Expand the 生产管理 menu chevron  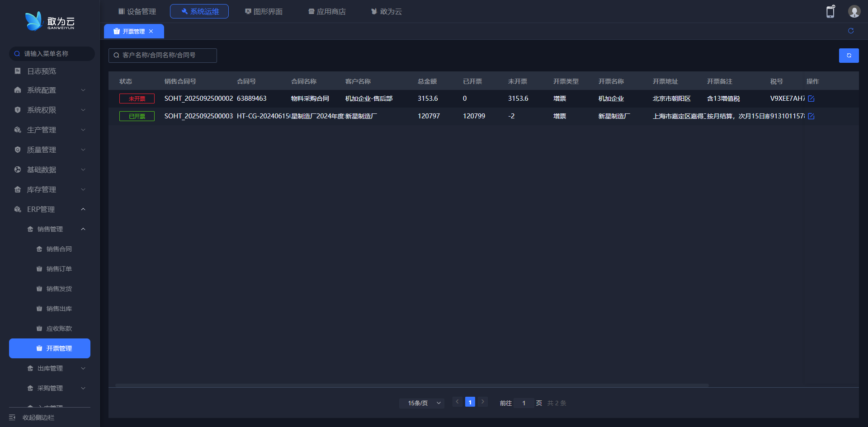click(x=83, y=130)
